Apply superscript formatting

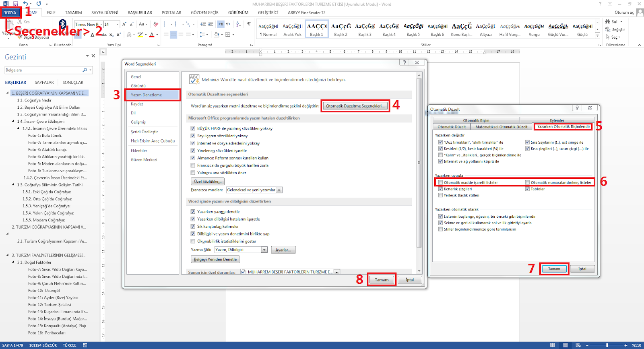point(119,35)
